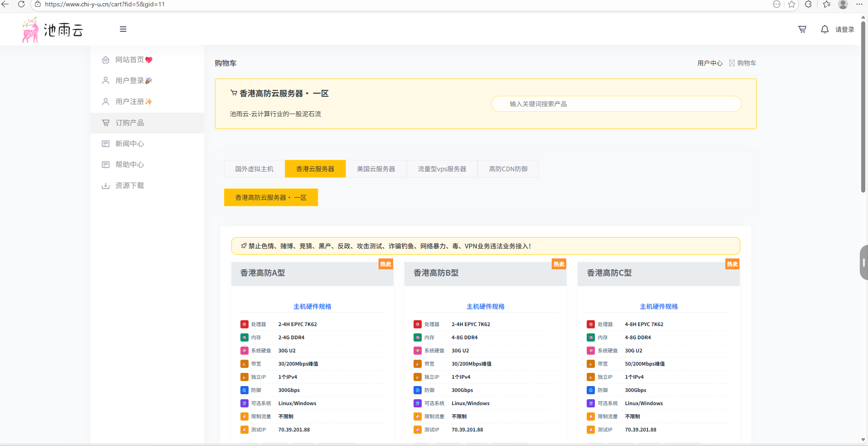This screenshot has width=868, height=446.
Task: Open 用户登录 in sidebar
Action: [x=130, y=80]
